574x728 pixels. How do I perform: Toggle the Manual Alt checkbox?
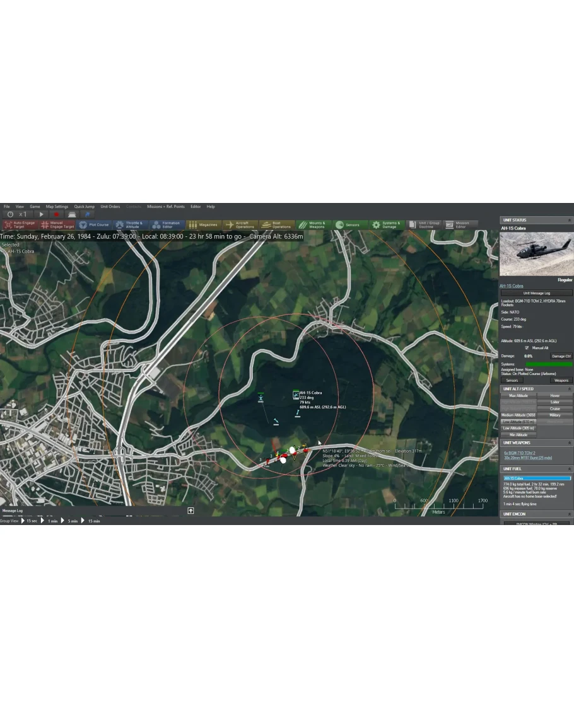[527, 347]
